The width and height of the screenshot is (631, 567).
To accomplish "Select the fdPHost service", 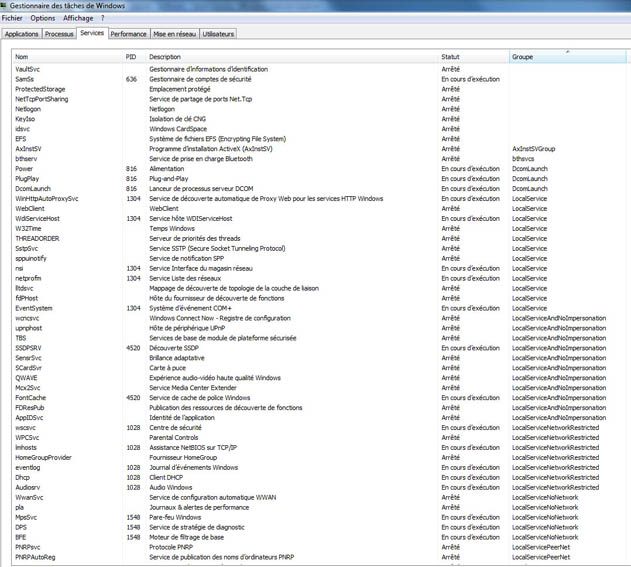I will click(27, 298).
